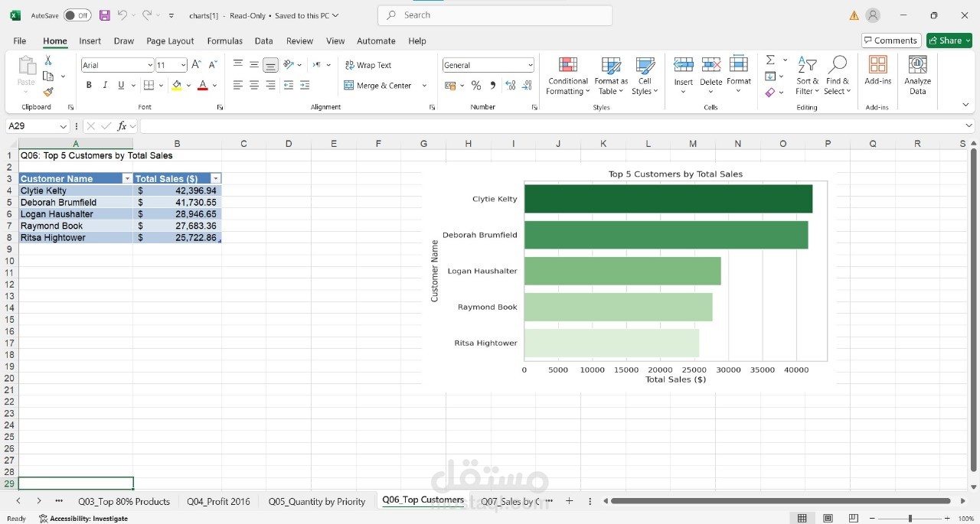Open the General number format dropdown
980x524 pixels.
[x=530, y=65]
